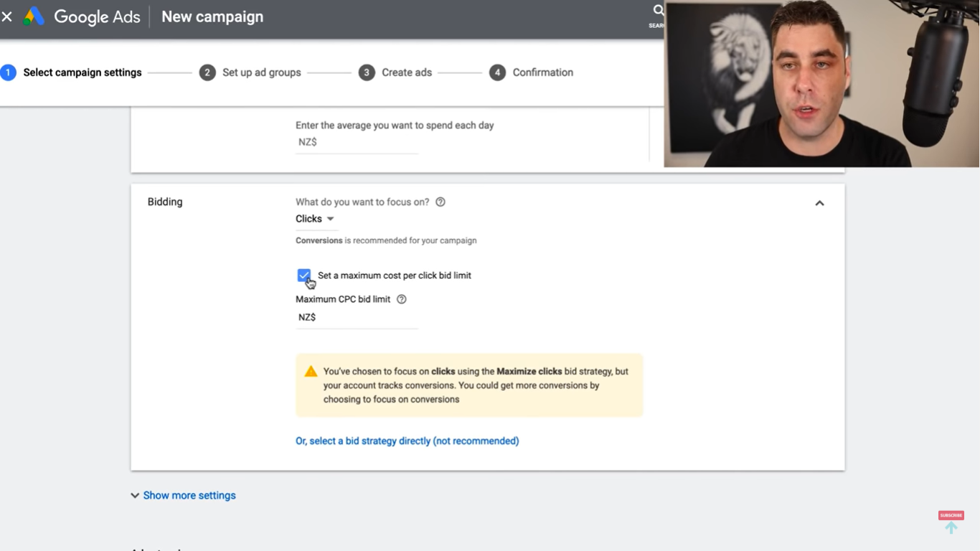Go to Set up ad groups step
The height and width of the screenshot is (551, 980).
pyautogui.click(x=261, y=72)
